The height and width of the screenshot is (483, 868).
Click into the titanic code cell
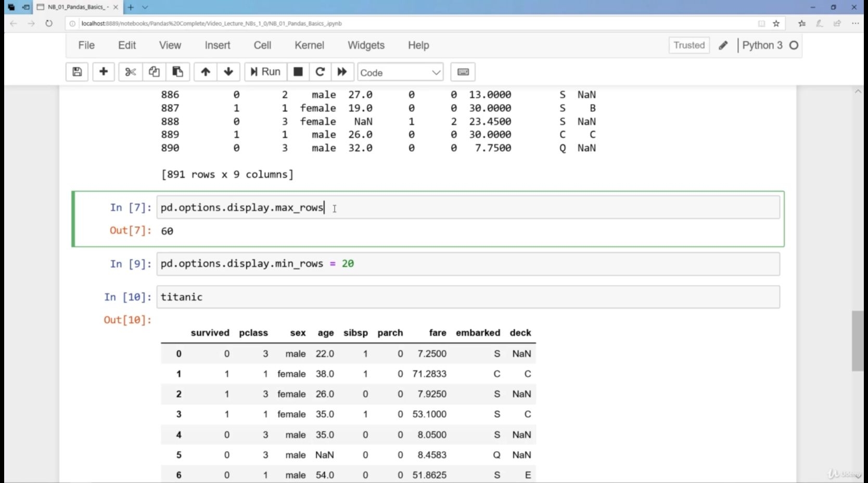pos(468,297)
